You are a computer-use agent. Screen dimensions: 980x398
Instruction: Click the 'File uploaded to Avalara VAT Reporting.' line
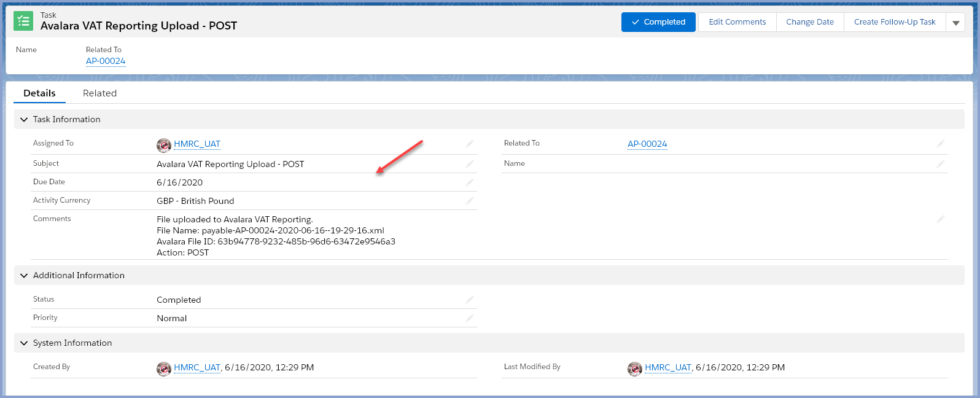point(235,219)
